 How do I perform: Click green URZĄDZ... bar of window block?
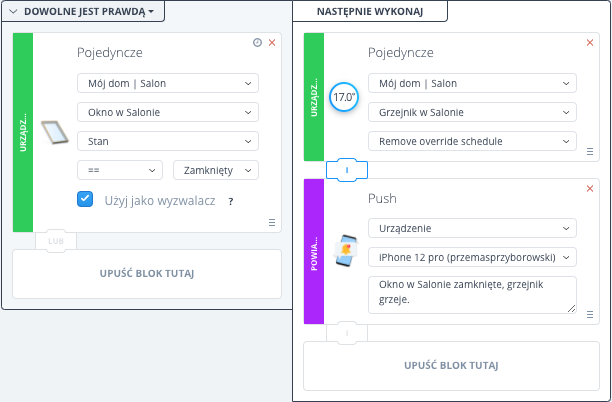pos(23,132)
